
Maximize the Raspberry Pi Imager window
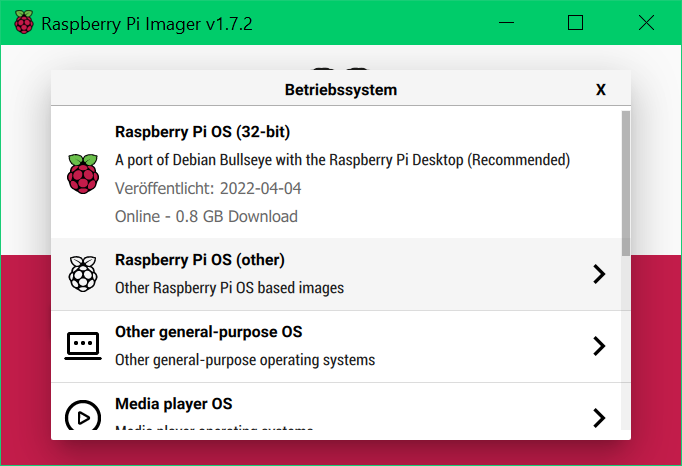click(575, 23)
